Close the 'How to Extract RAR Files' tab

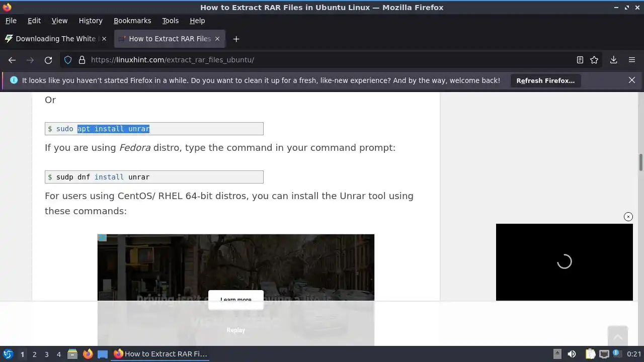217,39
